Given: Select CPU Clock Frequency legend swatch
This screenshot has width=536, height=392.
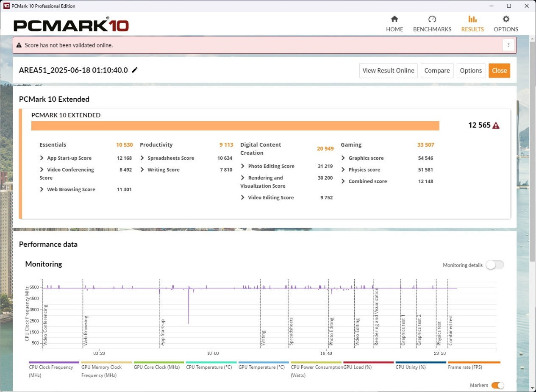Looking at the screenshot, I should click(54, 362).
